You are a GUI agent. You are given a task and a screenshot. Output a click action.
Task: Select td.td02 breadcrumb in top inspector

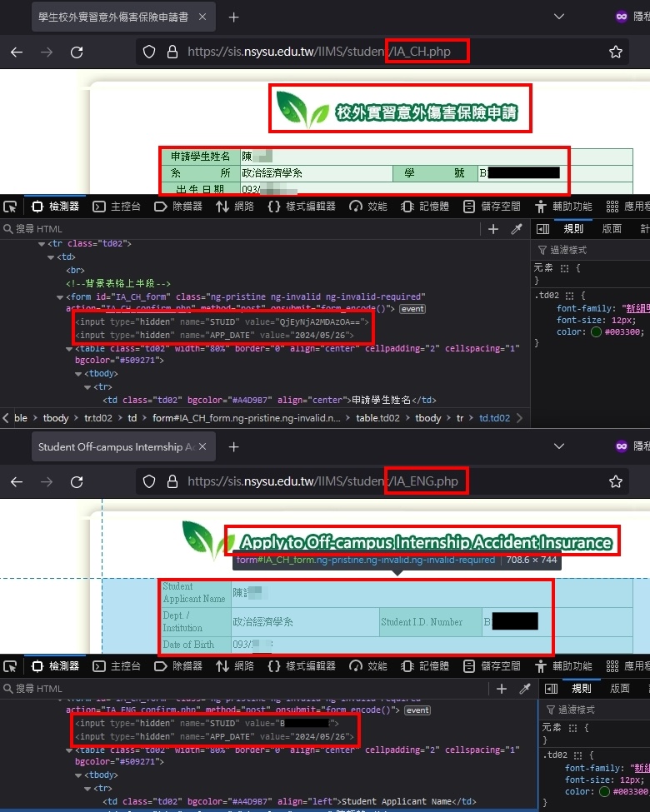click(x=494, y=418)
